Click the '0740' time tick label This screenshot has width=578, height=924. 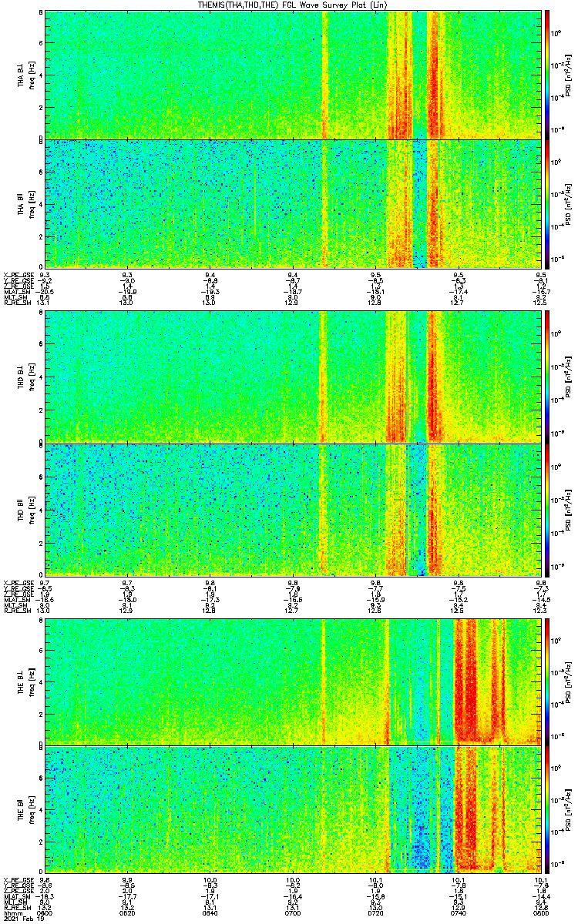coord(459,912)
